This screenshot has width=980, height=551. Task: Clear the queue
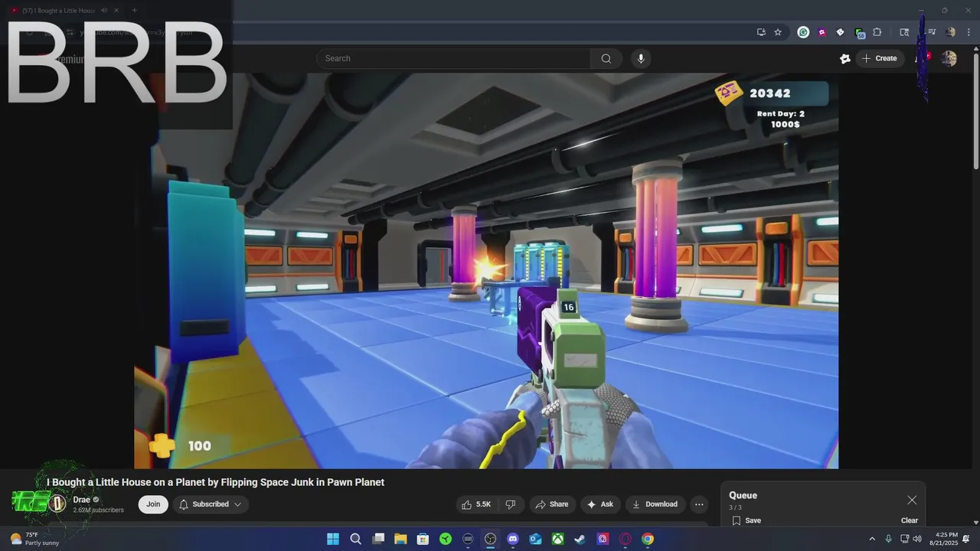pyautogui.click(x=910, y=520)
